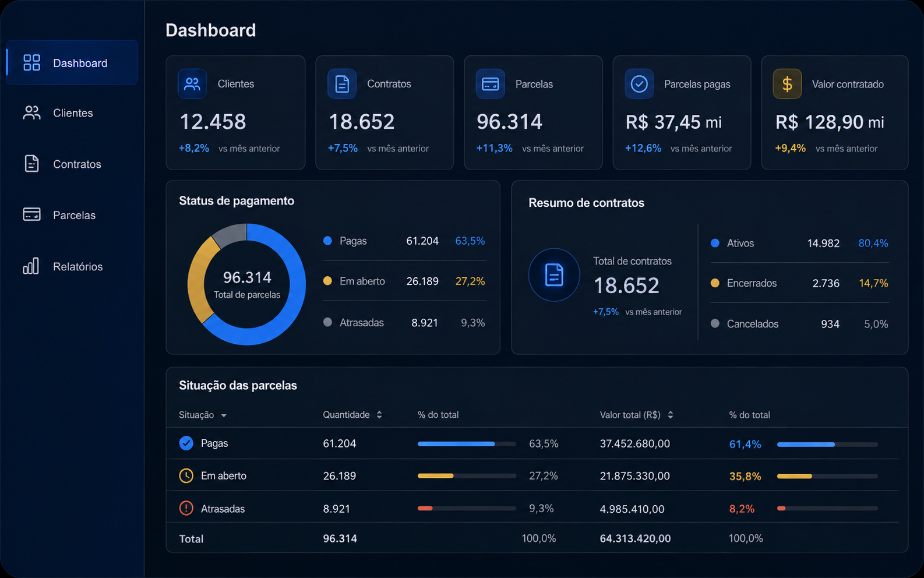Click the gray Atrasadas legend dot
Screen dimensions: 924x578
point(327,322)
